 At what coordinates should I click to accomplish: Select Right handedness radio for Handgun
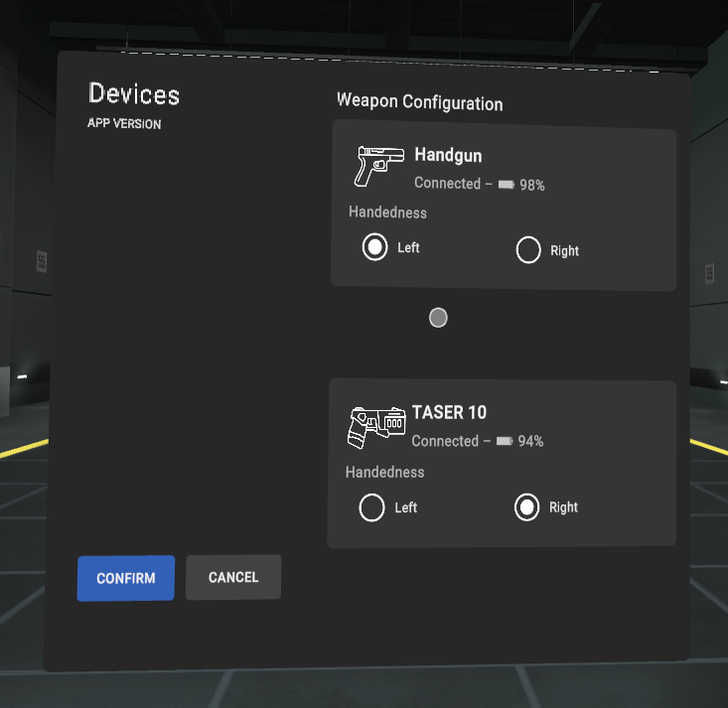(528, 250)
